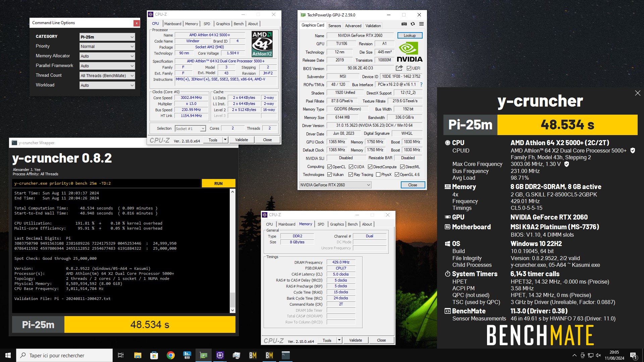This screenshot has width=644, height=362.
Task: Toggle the Vulkan checkbox
Action: [x=329, y=175]
